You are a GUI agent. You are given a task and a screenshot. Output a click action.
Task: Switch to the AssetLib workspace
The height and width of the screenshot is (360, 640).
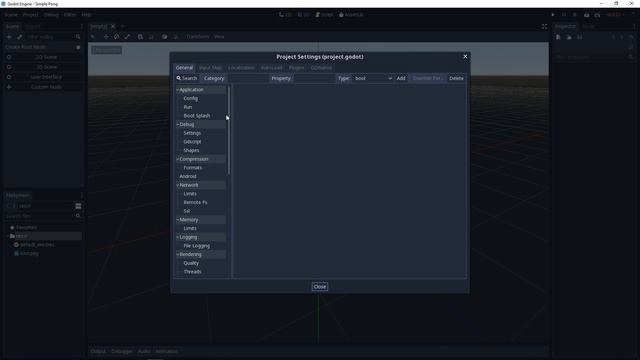[351, 15]
